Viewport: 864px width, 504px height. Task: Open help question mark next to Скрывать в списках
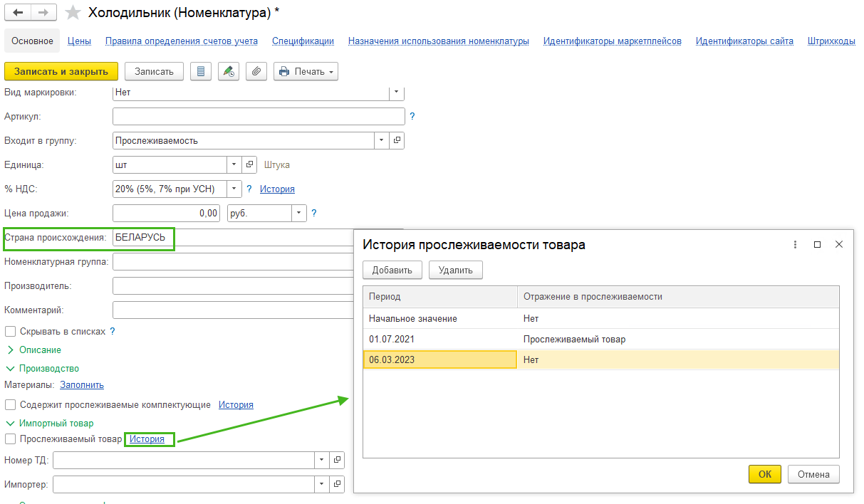coord(113,331)
